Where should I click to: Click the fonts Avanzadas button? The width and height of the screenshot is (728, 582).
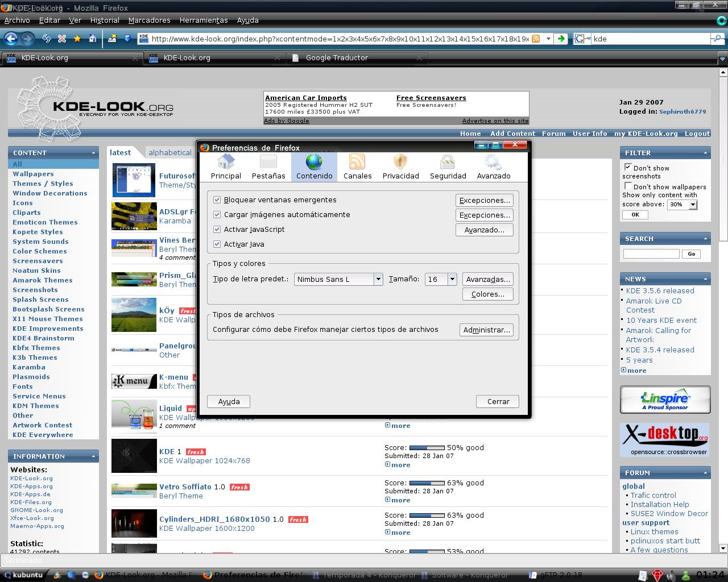tap(487, 279)
